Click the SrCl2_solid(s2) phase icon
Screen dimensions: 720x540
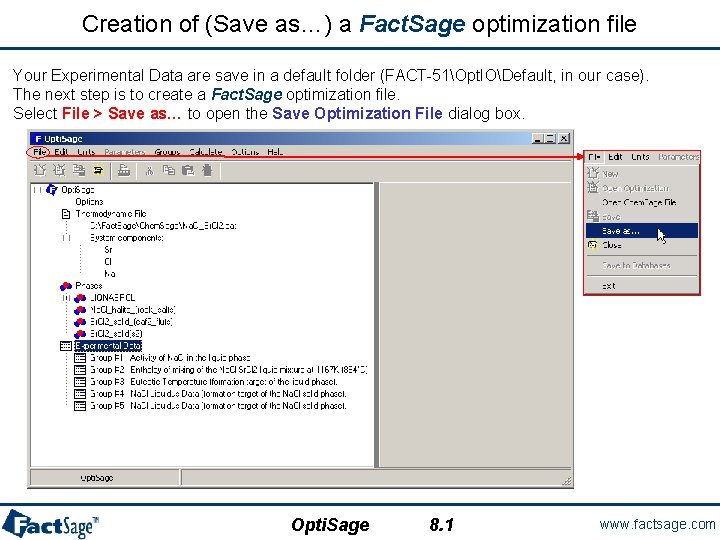(80, 334)
